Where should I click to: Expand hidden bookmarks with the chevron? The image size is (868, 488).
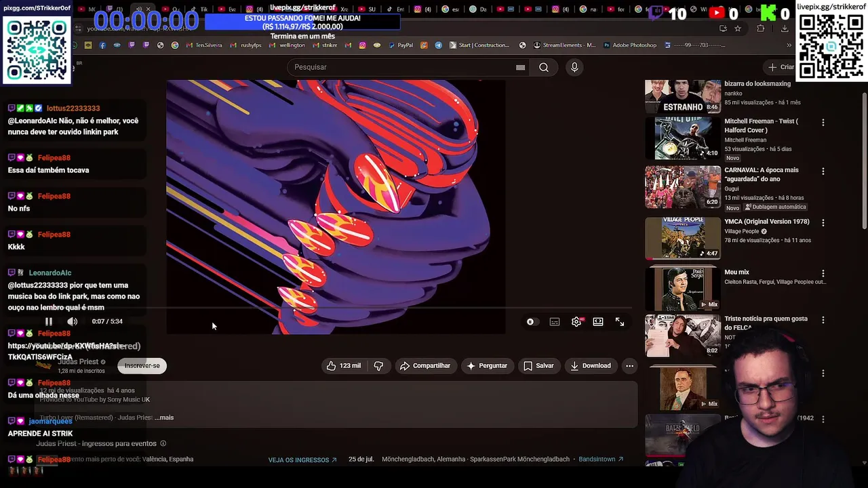coord(789,45)
